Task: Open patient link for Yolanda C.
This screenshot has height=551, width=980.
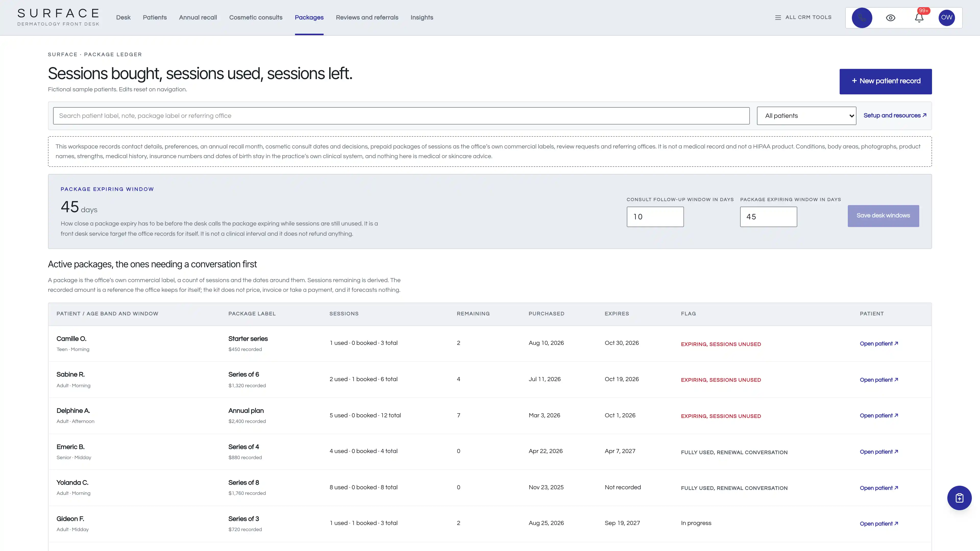Action: click(x=878, y=488)
